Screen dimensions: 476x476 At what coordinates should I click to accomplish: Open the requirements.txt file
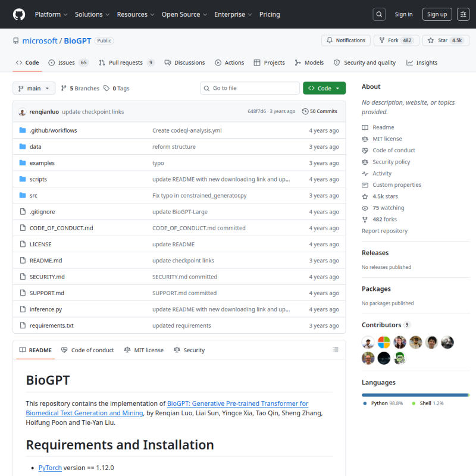(51, 325)
